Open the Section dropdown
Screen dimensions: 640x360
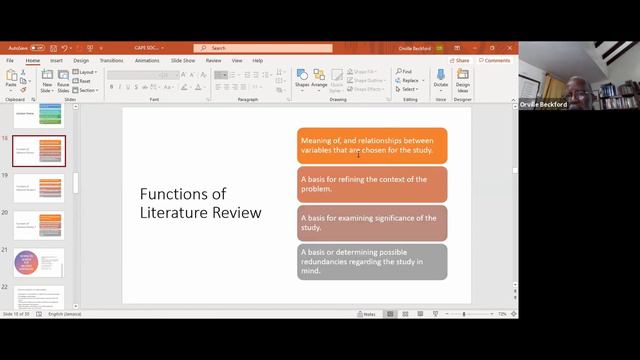tap(85, 90)
